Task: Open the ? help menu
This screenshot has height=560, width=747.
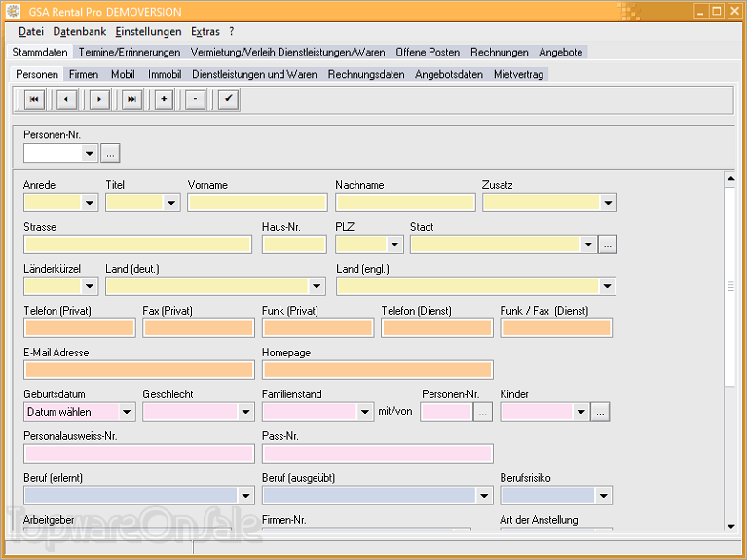Action: pyautogui.click(x=232, y=32)
